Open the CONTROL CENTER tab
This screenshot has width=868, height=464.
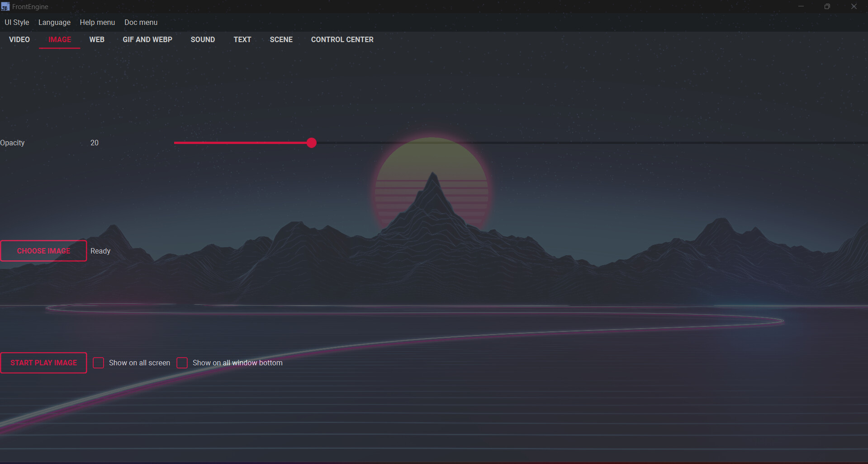point(342,39)
